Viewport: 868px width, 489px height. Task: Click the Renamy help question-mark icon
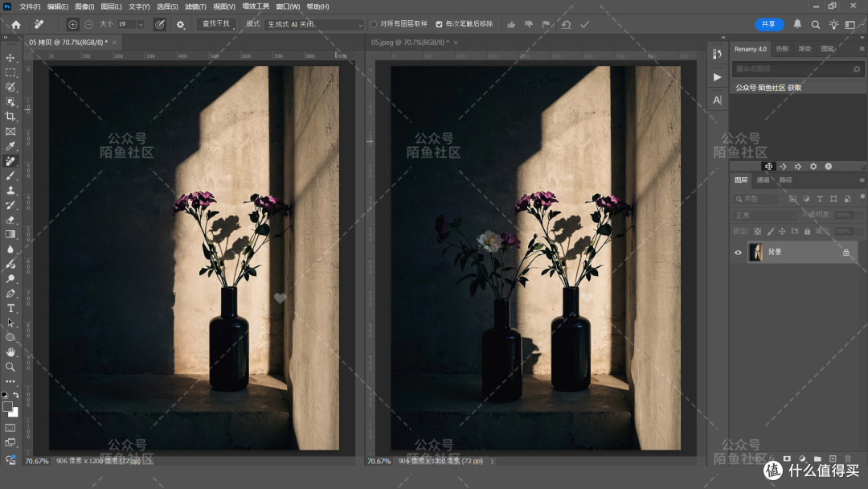[828, 166]
